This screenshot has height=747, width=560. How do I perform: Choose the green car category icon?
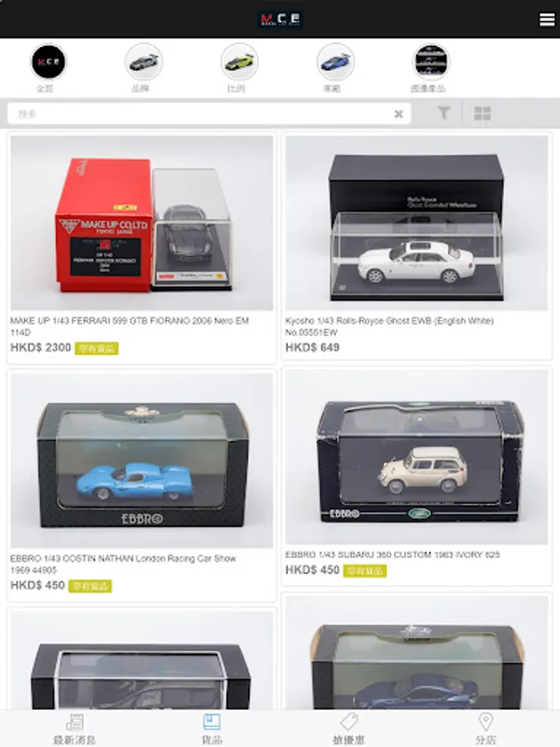[240, 62]
